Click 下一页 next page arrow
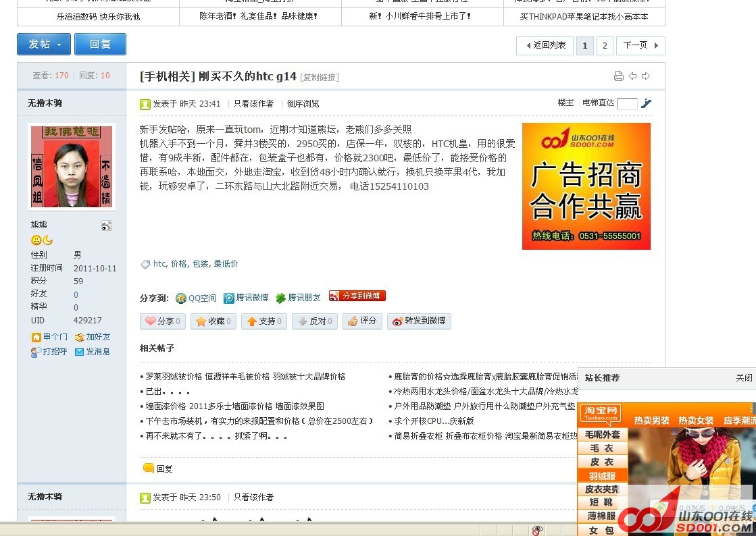 [640, 45]
